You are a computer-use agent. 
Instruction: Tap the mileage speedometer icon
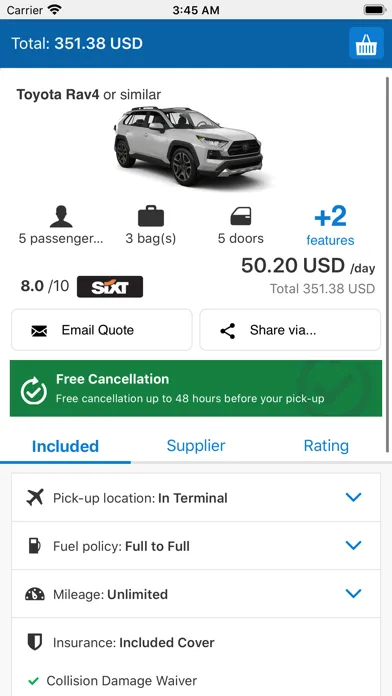click(35, 594)
